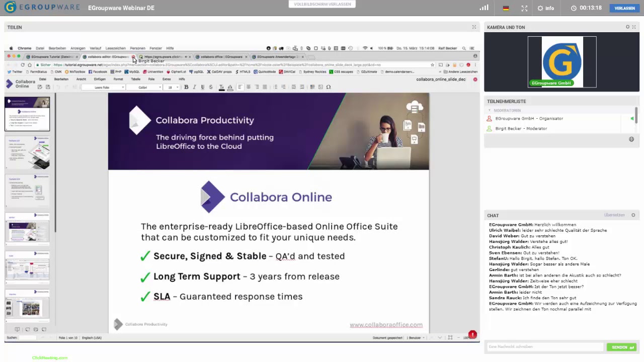Pick the font color swatch

(x=221, y=87)
